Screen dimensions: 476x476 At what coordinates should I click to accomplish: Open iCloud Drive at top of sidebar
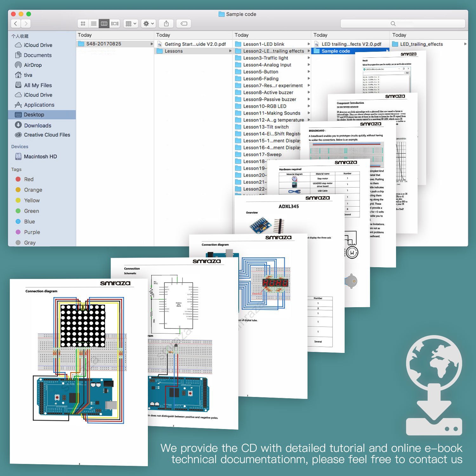coord(34,45)
